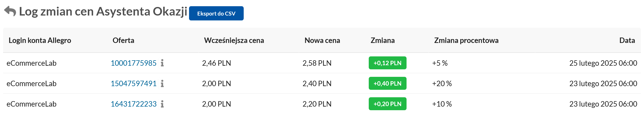Click the back arrow icon beside the title
Screen dimensions: 644x119
click(10, 11)
